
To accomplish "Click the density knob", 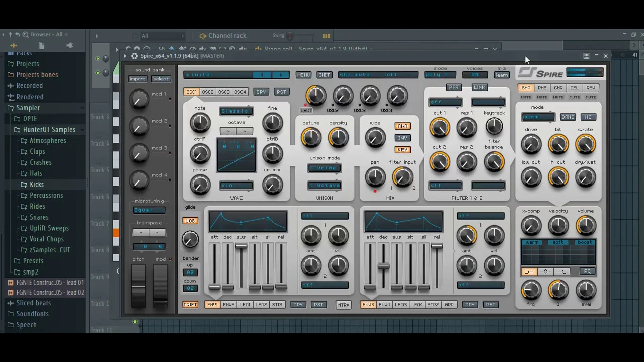I will tap(338, 137).
